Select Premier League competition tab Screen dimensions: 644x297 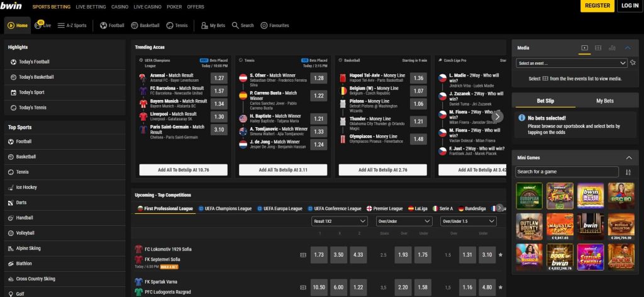coord(385,209)
